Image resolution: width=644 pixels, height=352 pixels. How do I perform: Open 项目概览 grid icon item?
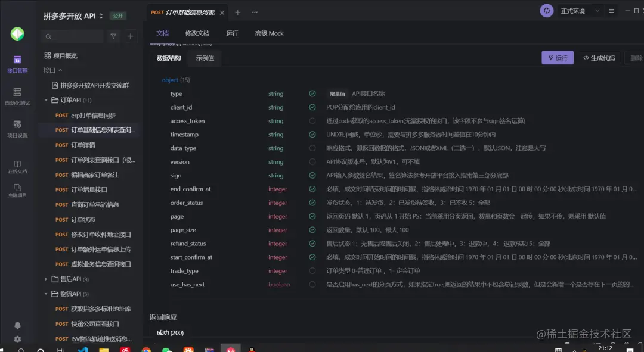coord(61,55)
